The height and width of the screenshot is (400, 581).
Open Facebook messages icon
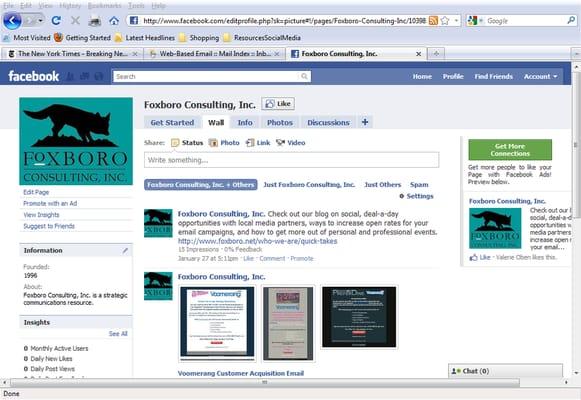point(84,76)
